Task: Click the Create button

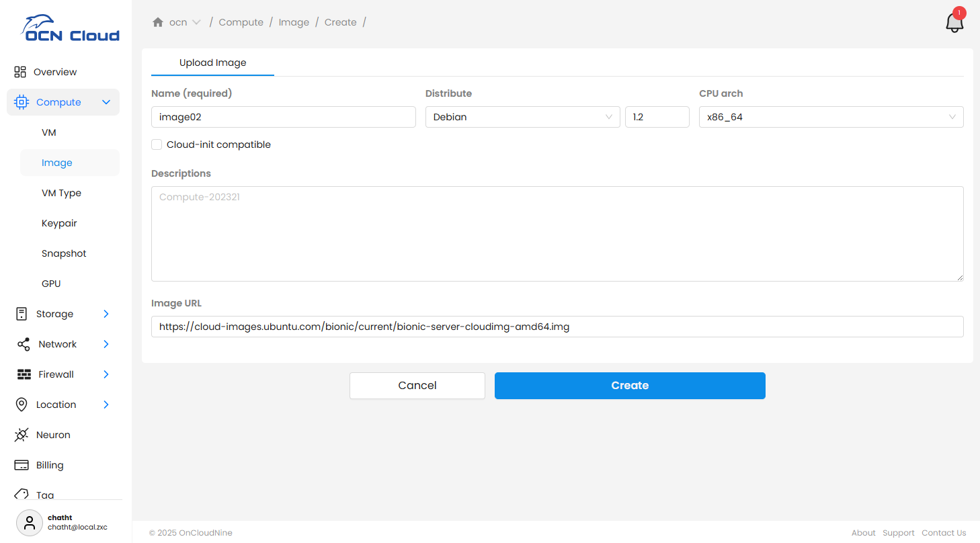Action: (630, 386)
